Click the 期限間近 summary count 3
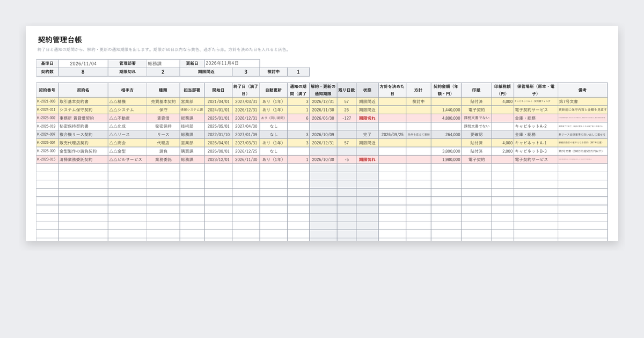The width and height of the screenshot is (644, 338). (x=246, y=72)
